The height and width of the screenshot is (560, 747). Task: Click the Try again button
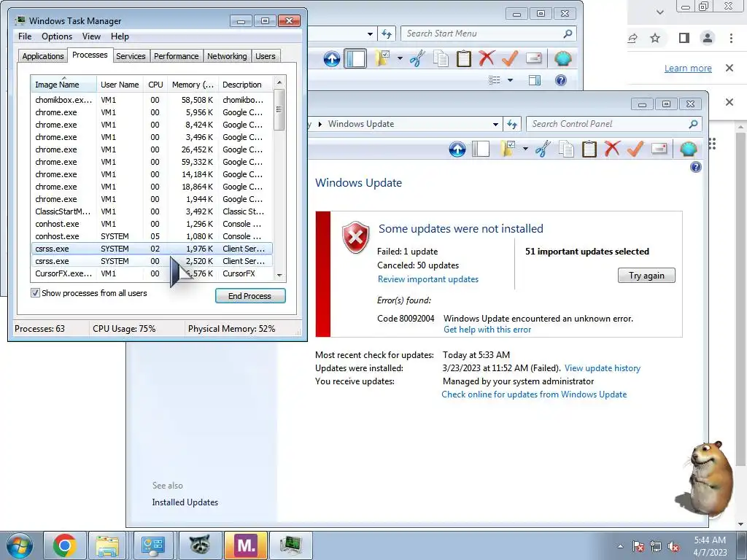click(646, 275)
